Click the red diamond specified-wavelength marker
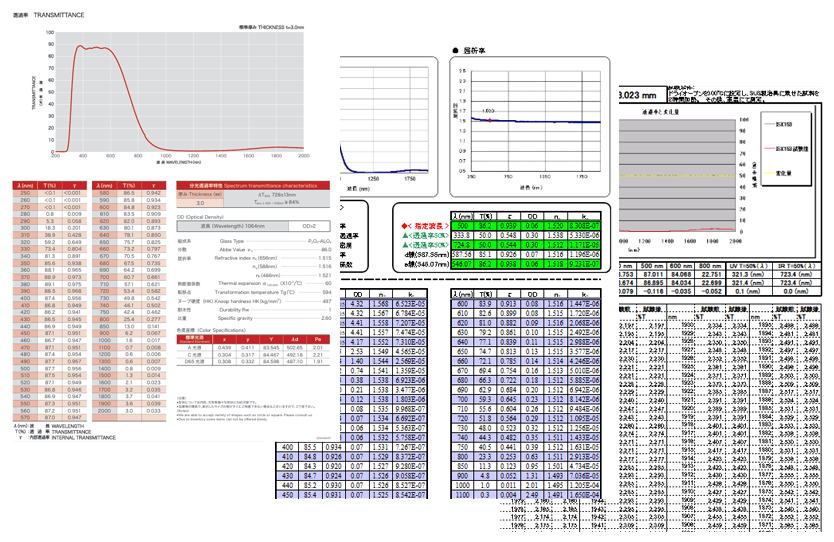Image resolution: width=834 pixels, height=542 pixels. click(404, 226)
